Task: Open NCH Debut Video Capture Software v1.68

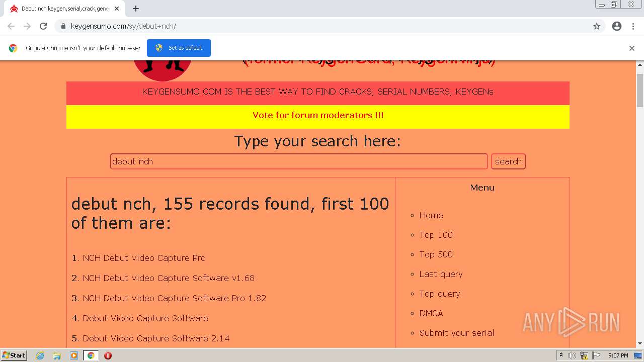Action: point(169,278)
